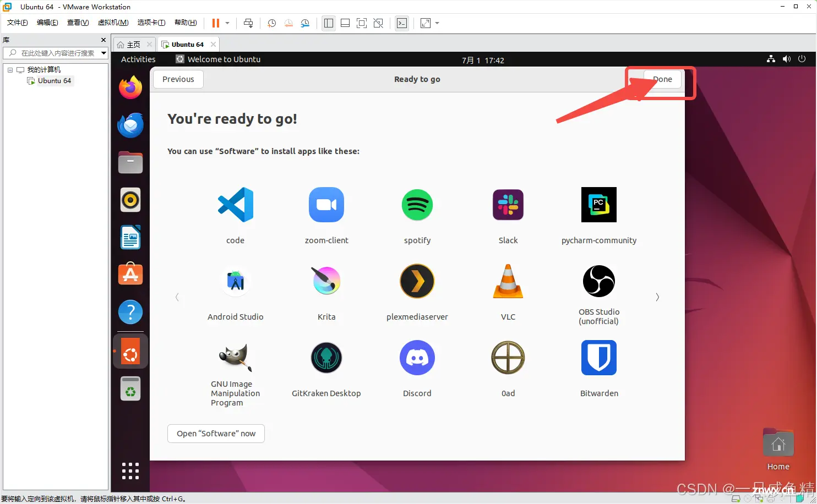Click the Previous button

point(178,79)
